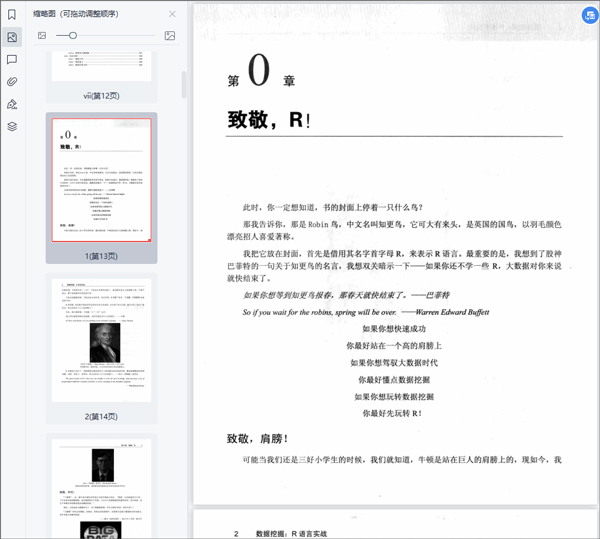
Task: Select the thumbnails panel icon
Action: 12,37
